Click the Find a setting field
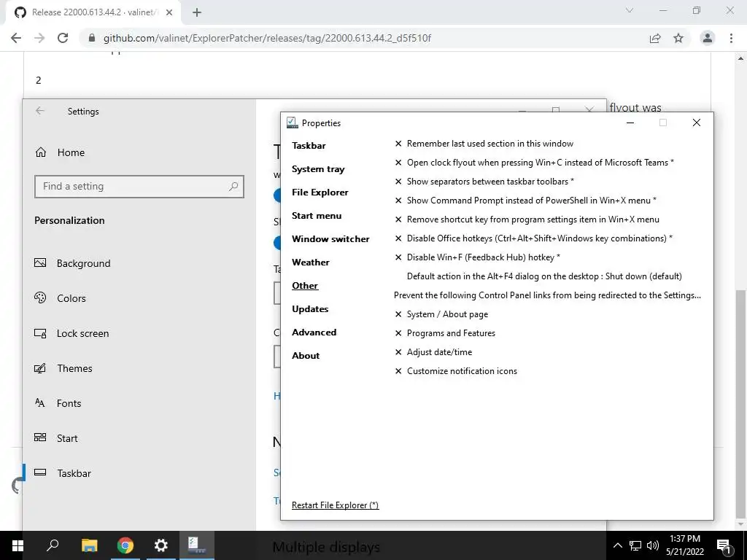Screen dimensions: 747x560 coord(139,186)
